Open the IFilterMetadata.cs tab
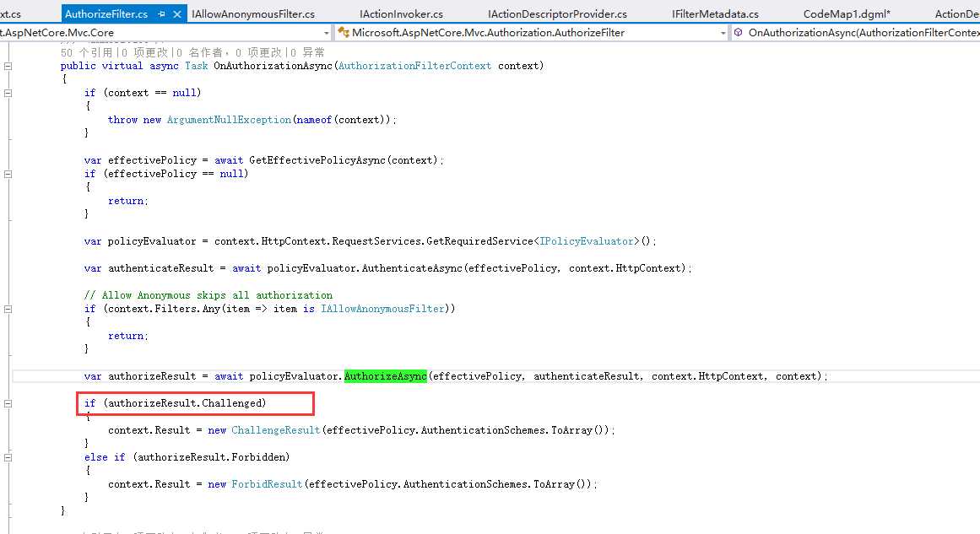This screenshot has width=980, height=534. point(715,13)
